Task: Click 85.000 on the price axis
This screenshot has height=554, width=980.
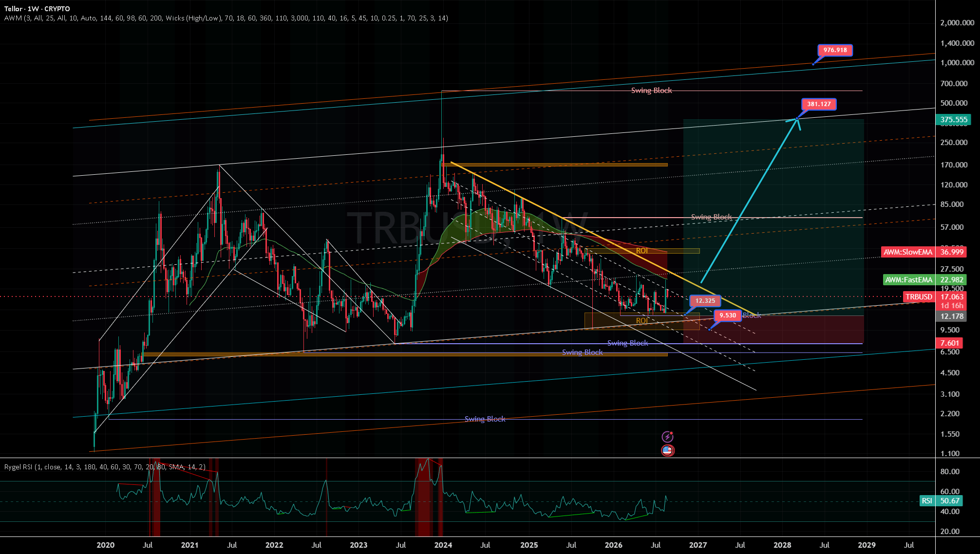Action: coord(952,204)
